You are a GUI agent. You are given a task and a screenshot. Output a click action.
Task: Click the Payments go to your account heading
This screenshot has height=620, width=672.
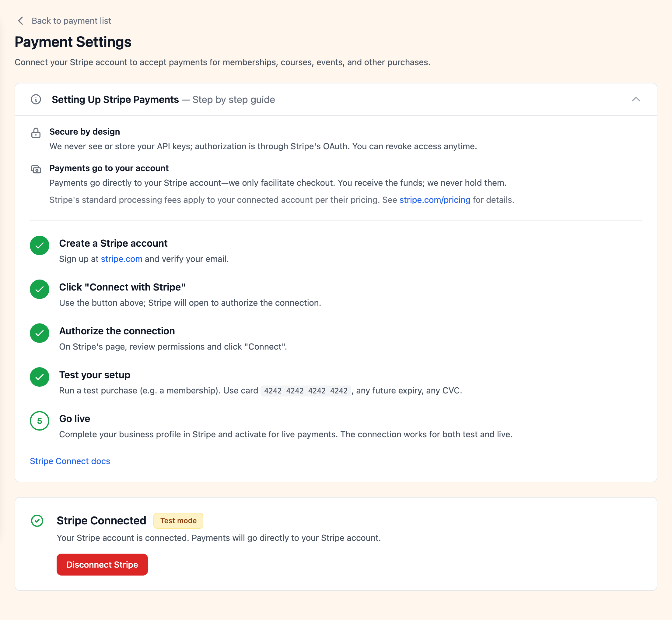(x=109, y=168)
